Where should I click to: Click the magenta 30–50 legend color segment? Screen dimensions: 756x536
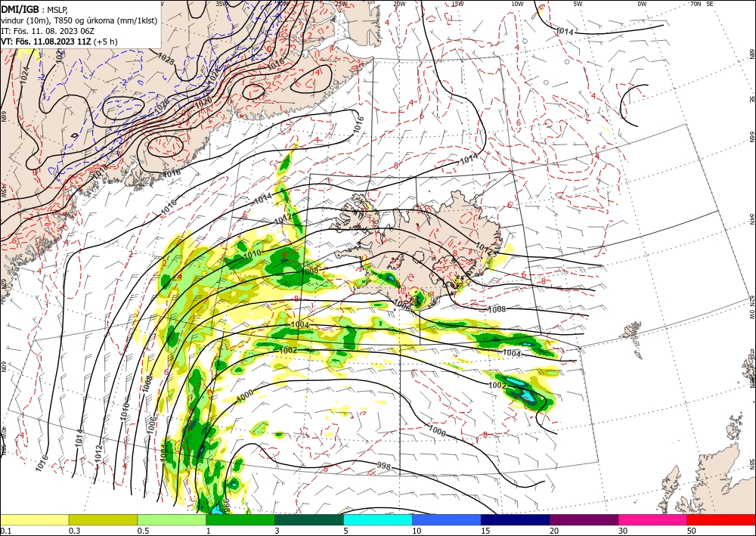pos(653,519)
